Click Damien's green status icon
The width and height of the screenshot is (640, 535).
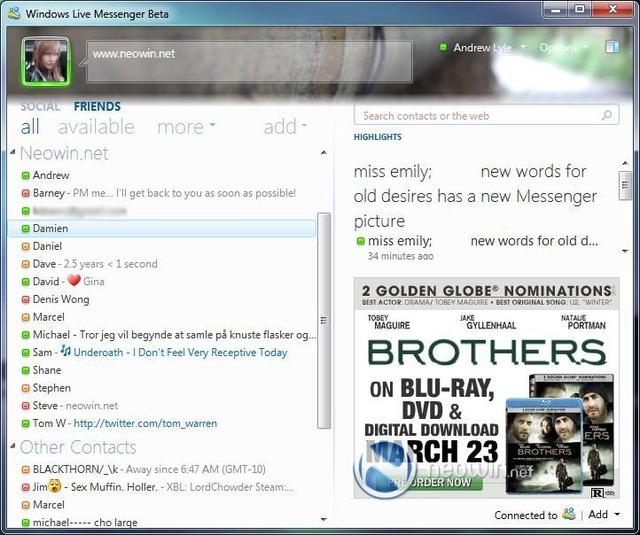pos(25,229)
